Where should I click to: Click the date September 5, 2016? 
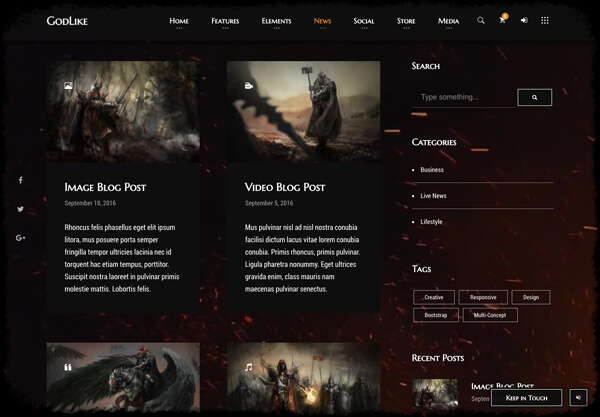(269, 203)
